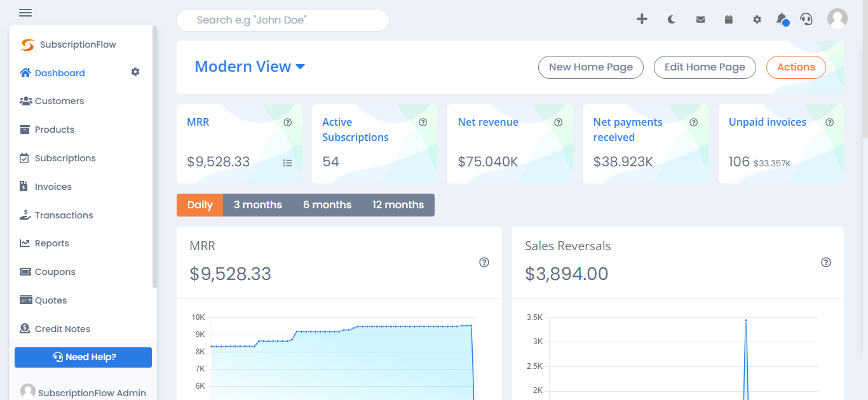Toggle dark mode with the moon icon
The width and height of the screenshot is (868, 400).
[x=671, y=19]
